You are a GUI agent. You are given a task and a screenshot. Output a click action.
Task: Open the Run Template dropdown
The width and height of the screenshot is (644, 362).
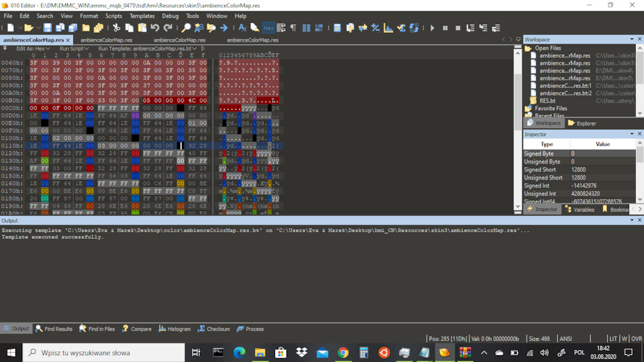point(147,48)
